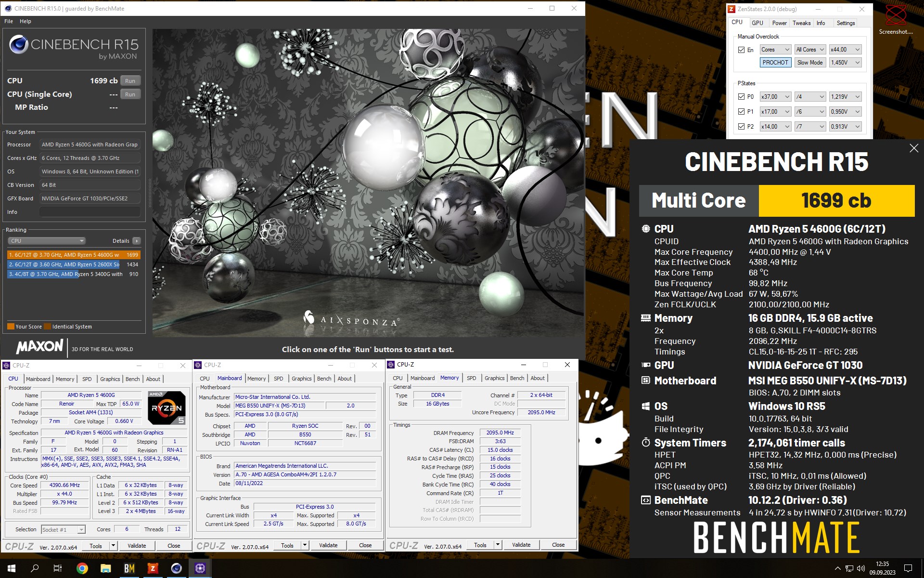Open 1,450V voltage dropdown

click(x=845, y=63)
